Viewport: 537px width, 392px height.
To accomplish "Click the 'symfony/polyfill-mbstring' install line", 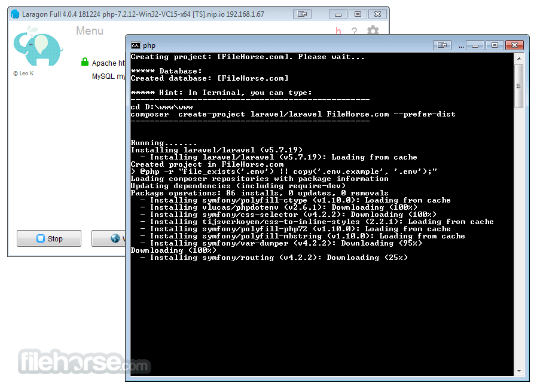I will [303, 236].
